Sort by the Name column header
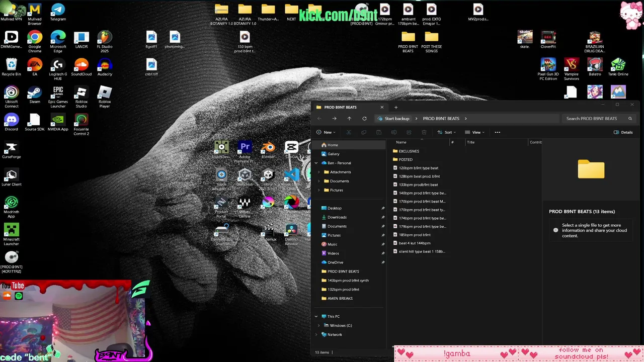644x362 pixels. (x=401, y=142)
